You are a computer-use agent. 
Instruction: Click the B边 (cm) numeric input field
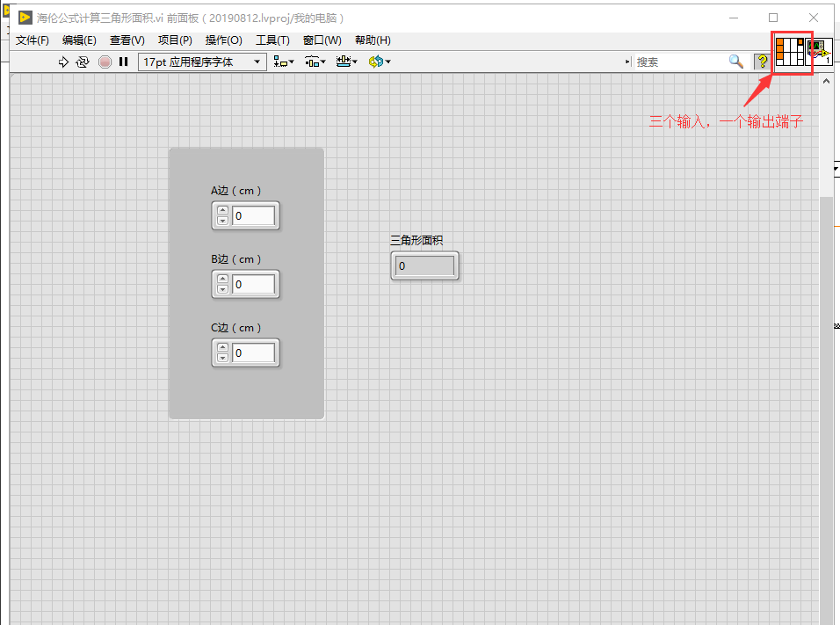click(x=253, y=284)
